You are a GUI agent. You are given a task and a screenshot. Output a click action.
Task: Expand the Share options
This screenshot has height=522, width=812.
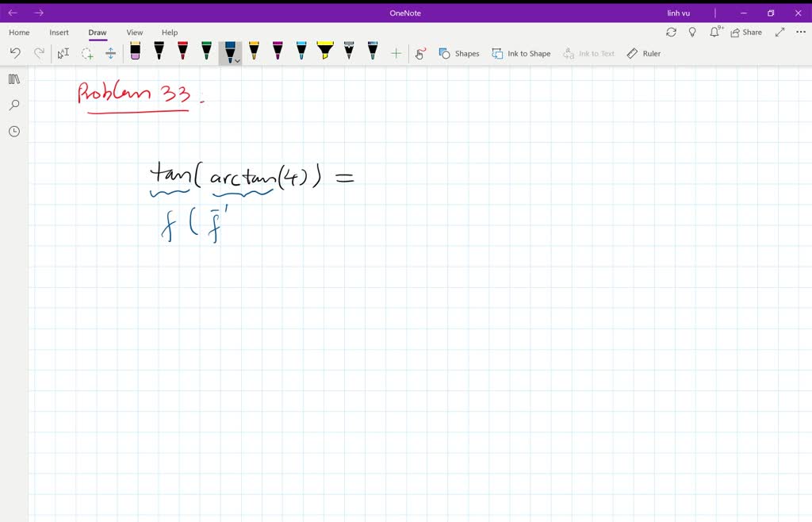tap(745, 32)
